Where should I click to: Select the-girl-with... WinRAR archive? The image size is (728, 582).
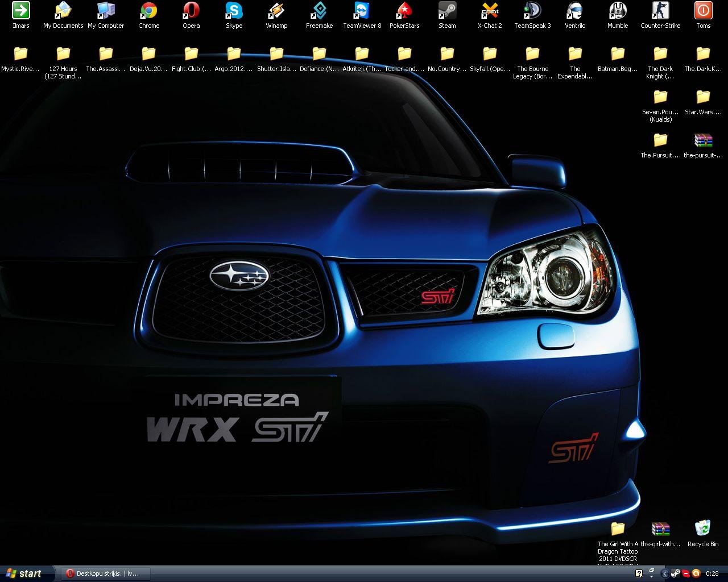pos(660,534)
